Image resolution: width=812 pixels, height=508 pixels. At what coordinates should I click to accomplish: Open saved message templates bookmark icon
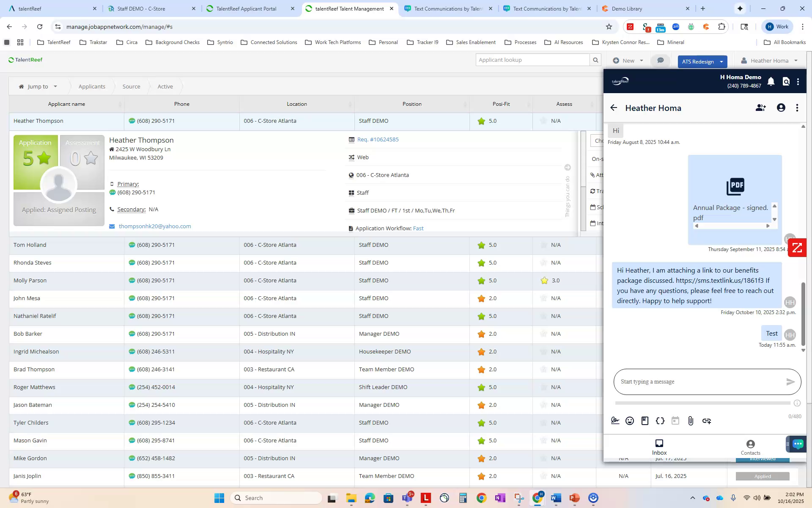[x=645, y=421]
